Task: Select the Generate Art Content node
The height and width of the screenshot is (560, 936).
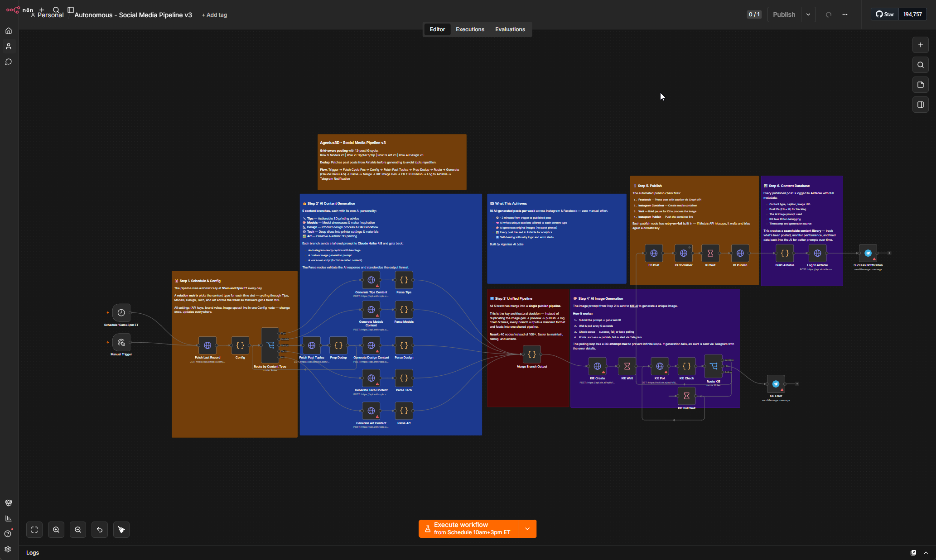Action: [x=371, y=411]
